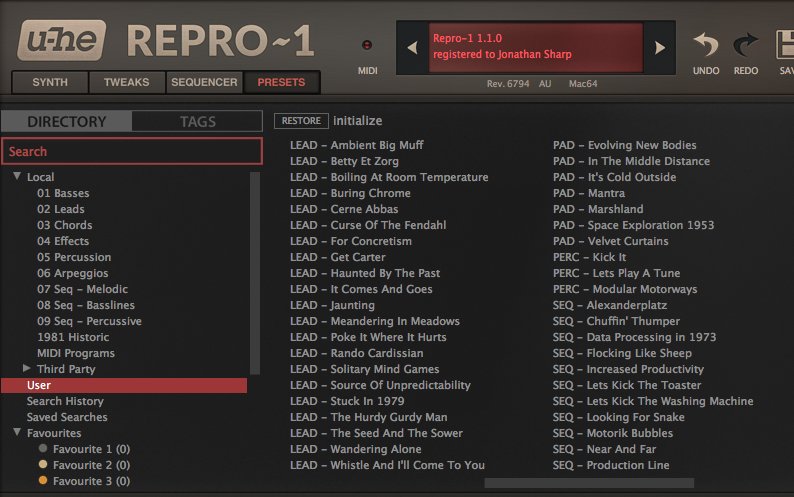Load preset LEAD – Curse Of The Fendahl
This screenshot has width=794, height=497.
(368, 225)
